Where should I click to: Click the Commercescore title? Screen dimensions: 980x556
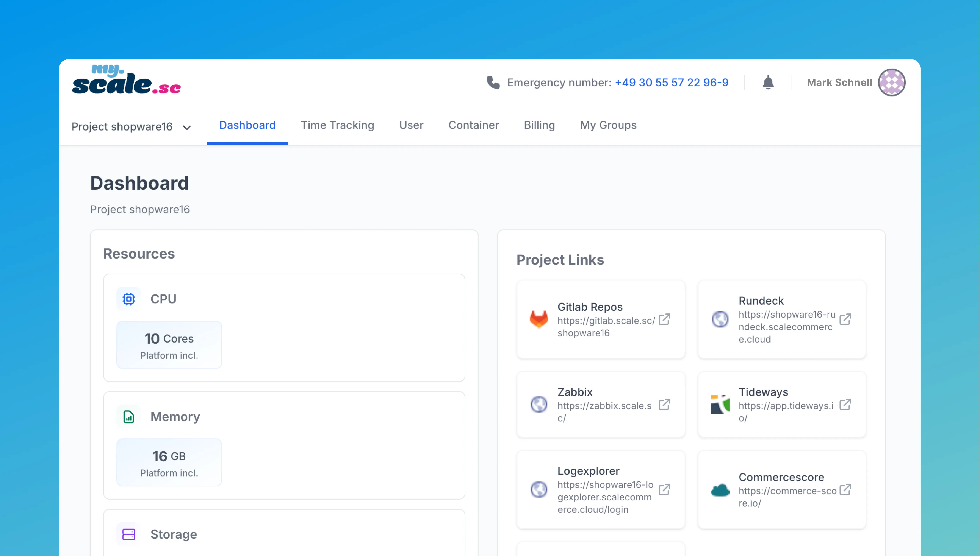781,477
